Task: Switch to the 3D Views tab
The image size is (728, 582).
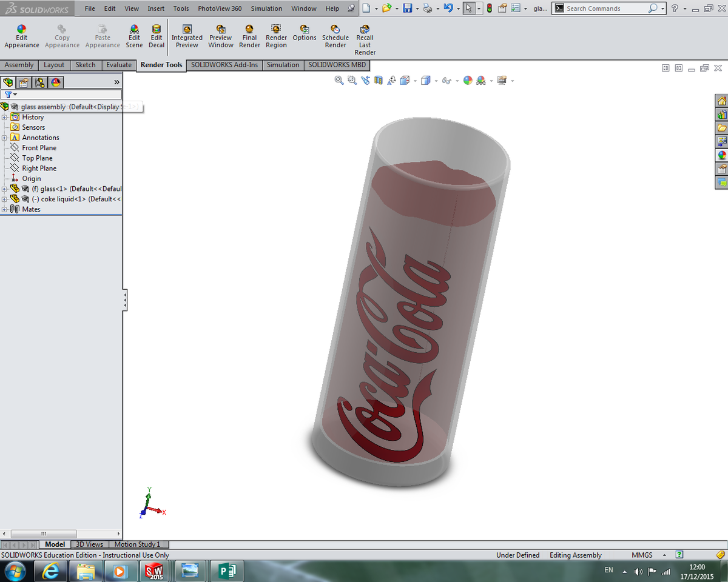Action: point(90,544)
